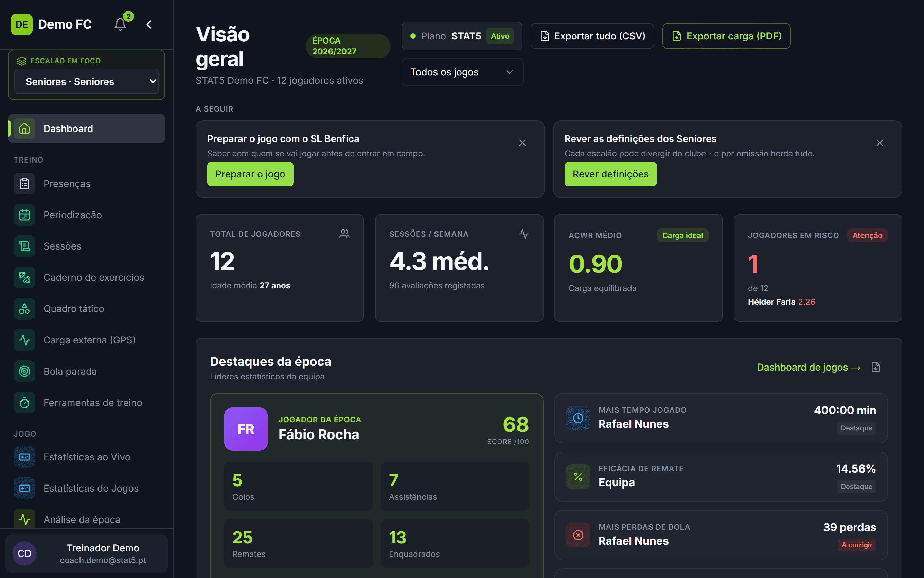Image resolution: width=924 pixels, height=578 pixels.
Task: Open the ACWR Médio 0.90 card
Action: pos(638,268)
